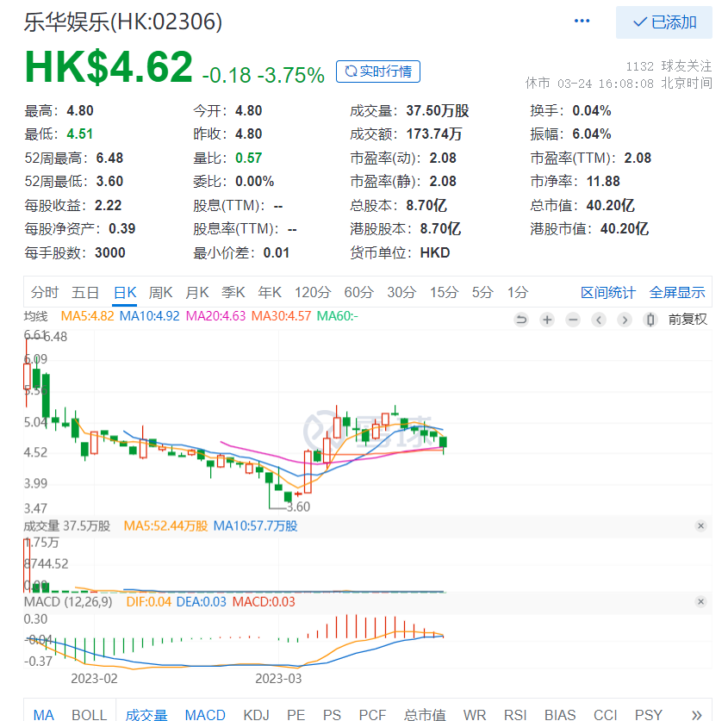The image size is (728, 721).
Task: Select the 季K chart tab
Action: [x=233, y=293]
